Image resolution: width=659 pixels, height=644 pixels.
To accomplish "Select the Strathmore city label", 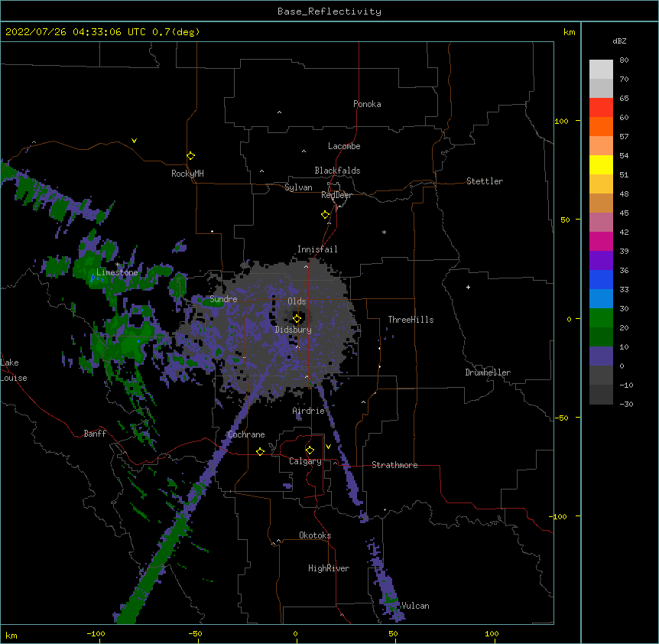I will pyautogui.click(x=394, y=465).
